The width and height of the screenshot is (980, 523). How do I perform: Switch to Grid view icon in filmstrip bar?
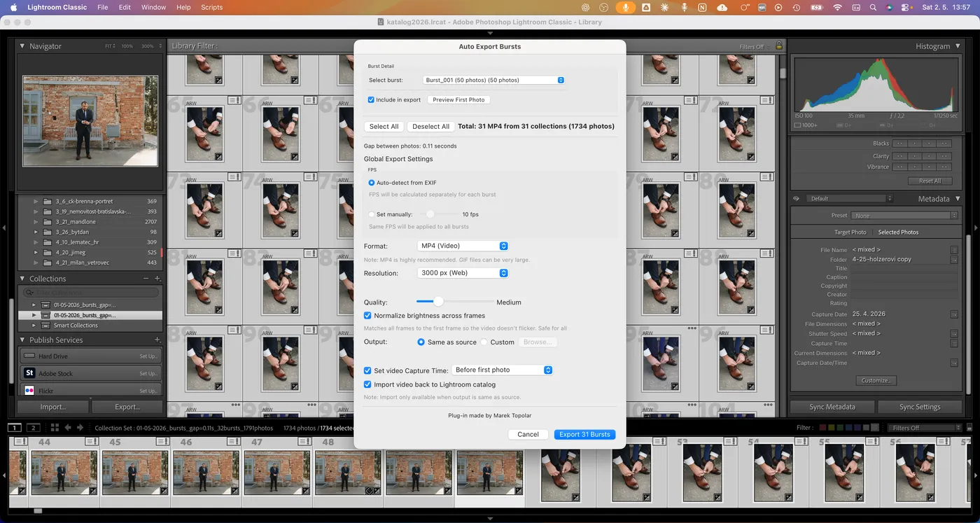coord(55,428)
